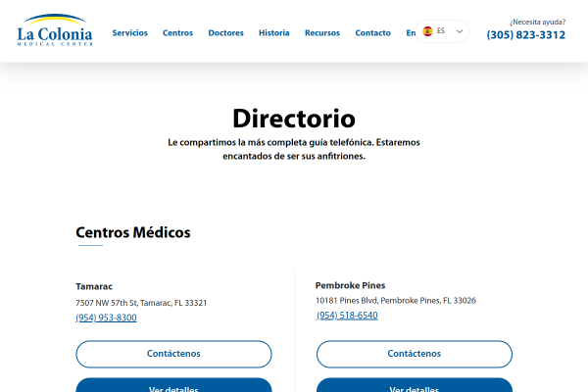
Task: Open the Servicios menu
Action: pyautogui.click(x=129, y=33)
